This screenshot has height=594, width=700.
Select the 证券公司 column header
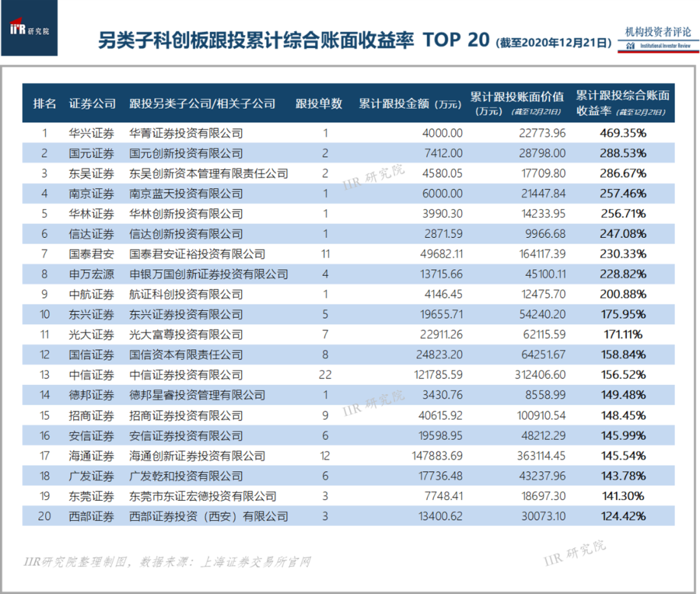click(x=93, y=104)
